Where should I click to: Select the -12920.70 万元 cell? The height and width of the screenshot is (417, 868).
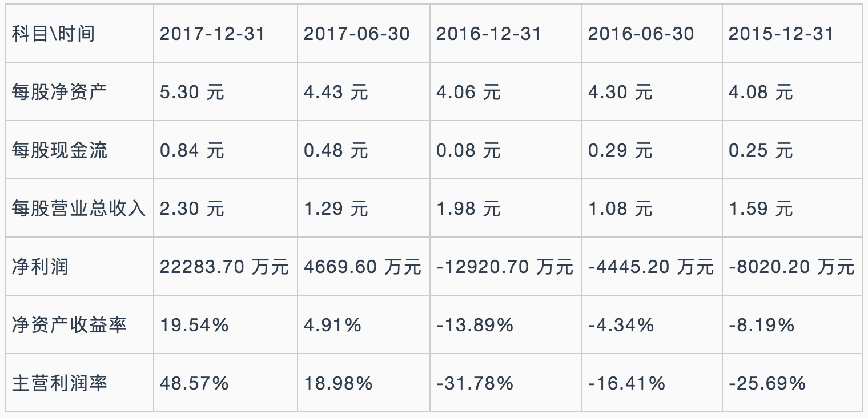pyautogui.click(x=505, y=267)
